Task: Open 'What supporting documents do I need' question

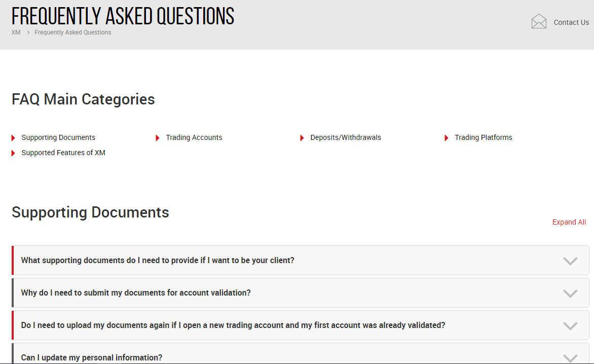Action: click(x=158, y=261)
